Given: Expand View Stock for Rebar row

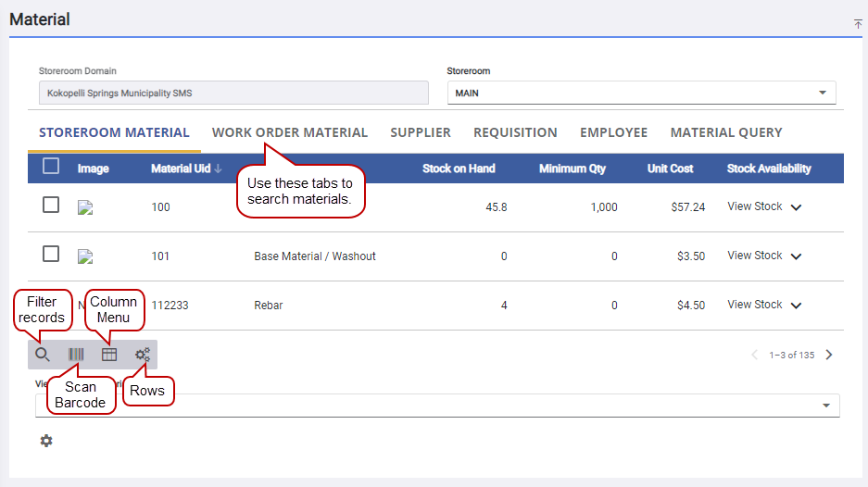Looking at the screenshot, I should tap(796, 306).
